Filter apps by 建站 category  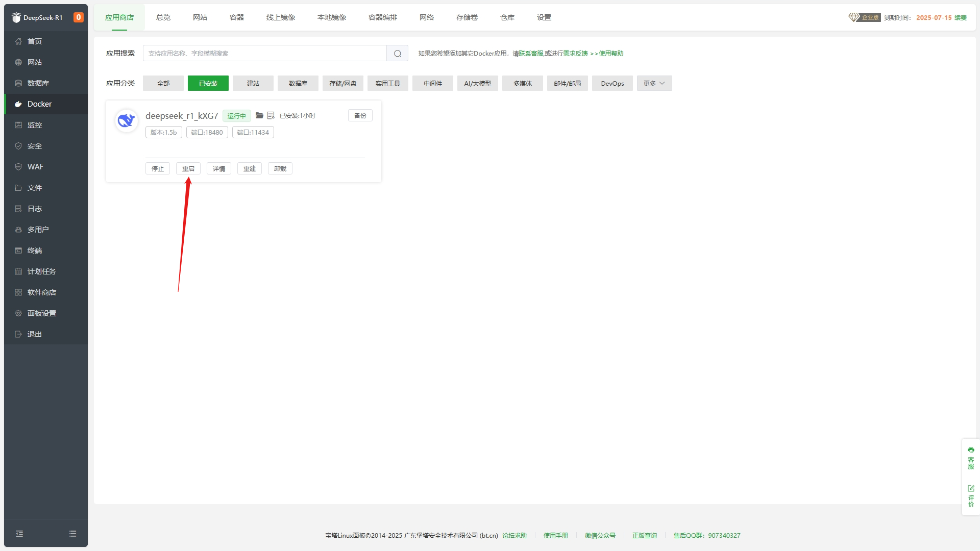253,84
